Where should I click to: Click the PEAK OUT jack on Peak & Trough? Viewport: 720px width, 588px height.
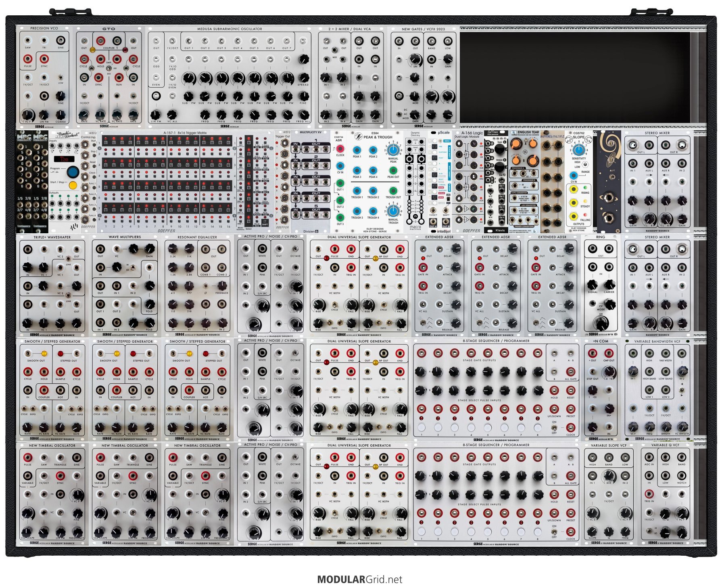point(393,170)
